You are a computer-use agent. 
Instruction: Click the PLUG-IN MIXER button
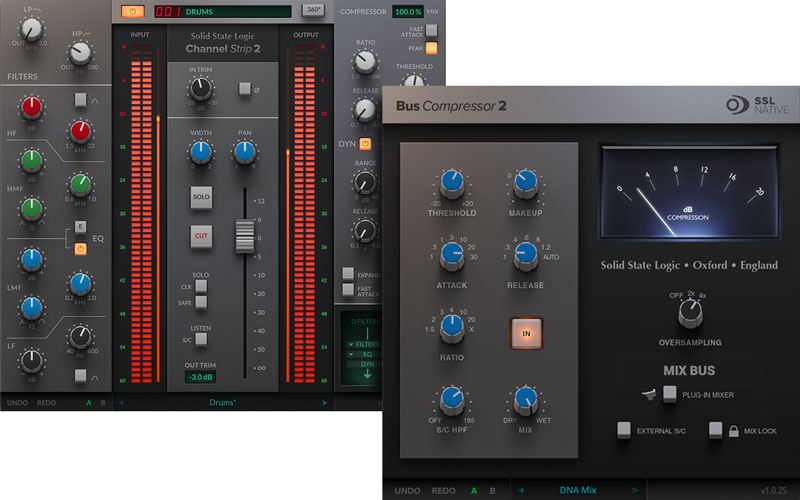pos(670,394)
